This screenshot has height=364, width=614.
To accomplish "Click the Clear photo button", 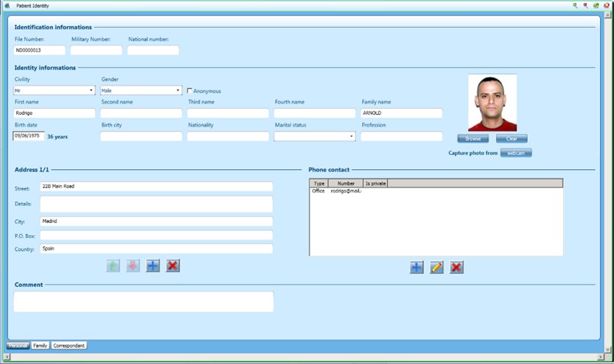I will click(x=511, y=138).
